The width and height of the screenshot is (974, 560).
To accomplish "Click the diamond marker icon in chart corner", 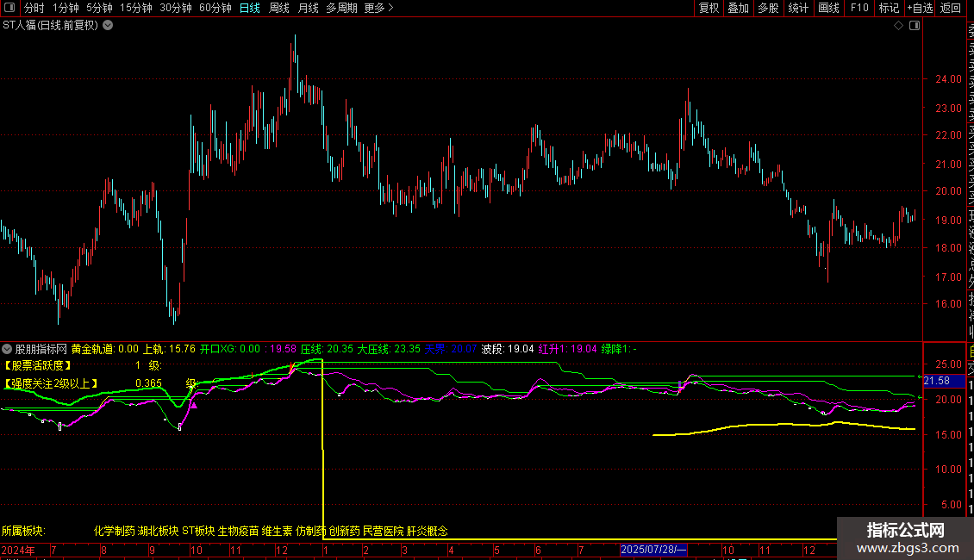I will tap(898, 26).
